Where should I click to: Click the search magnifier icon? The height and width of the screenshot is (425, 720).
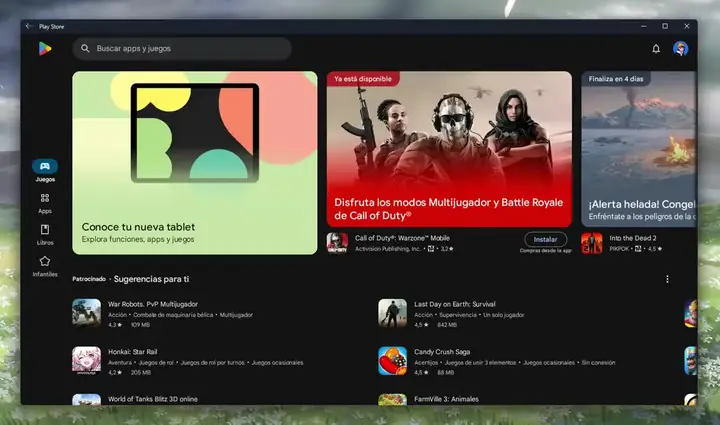[x=85, y=48]
